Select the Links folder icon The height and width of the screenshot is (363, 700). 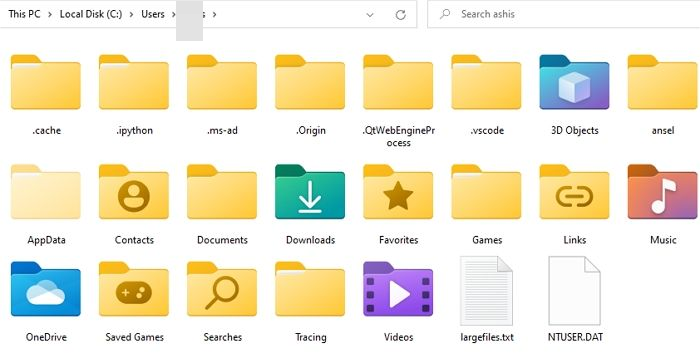coord(574,192)
